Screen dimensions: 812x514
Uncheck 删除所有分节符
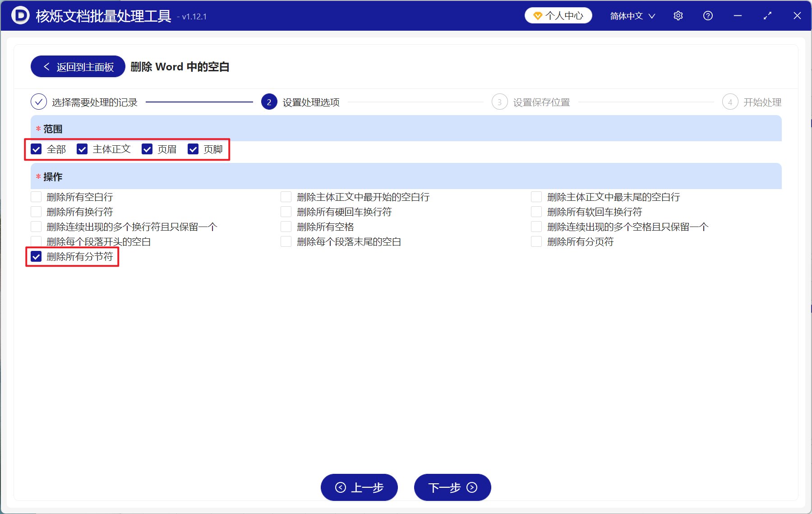tap(36, 257)
